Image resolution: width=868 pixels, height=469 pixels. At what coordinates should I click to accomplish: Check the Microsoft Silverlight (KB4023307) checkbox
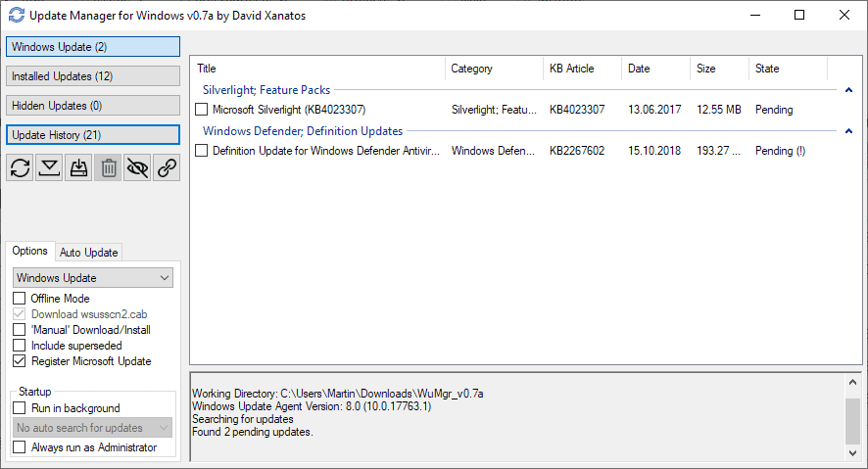click(202, 110)
